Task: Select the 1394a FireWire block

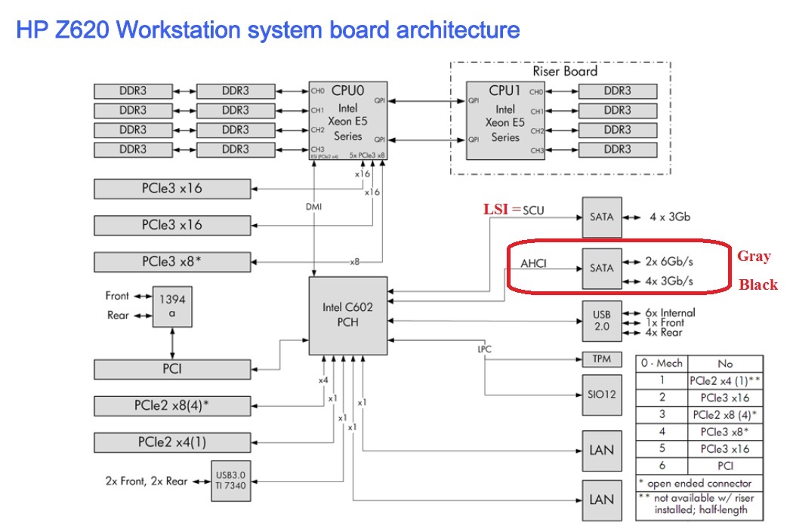Action: coord(172,306)
